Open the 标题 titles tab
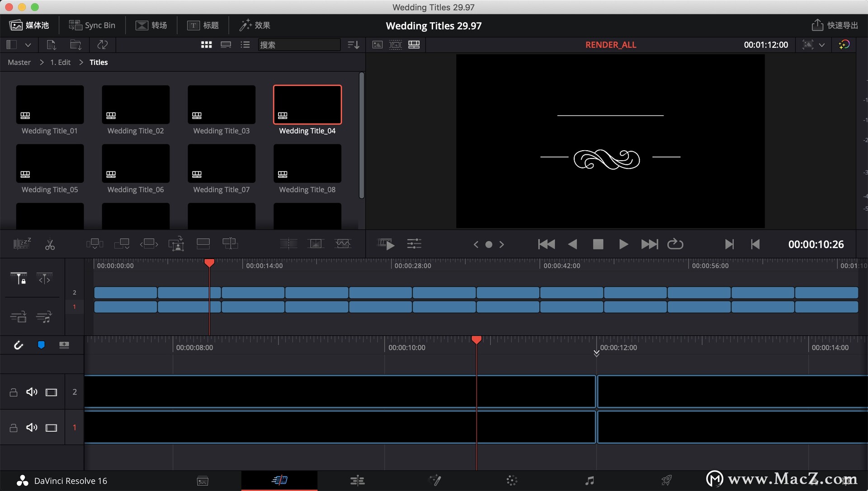 [203, 25]
